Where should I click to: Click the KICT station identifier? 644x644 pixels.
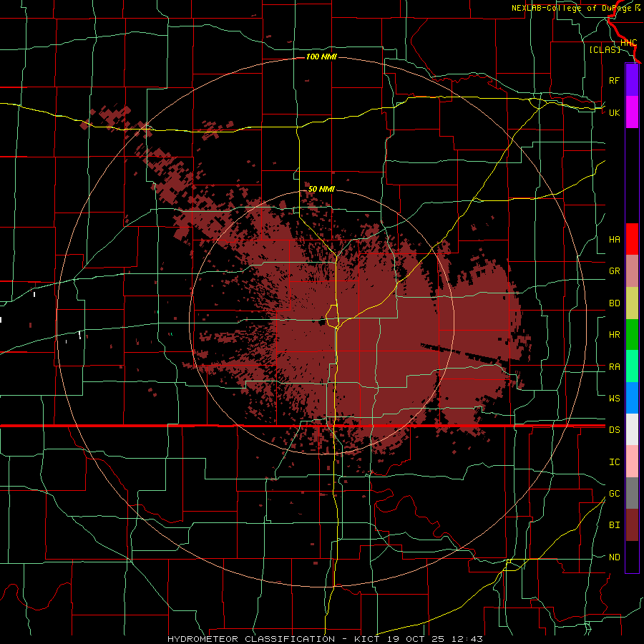367,639
